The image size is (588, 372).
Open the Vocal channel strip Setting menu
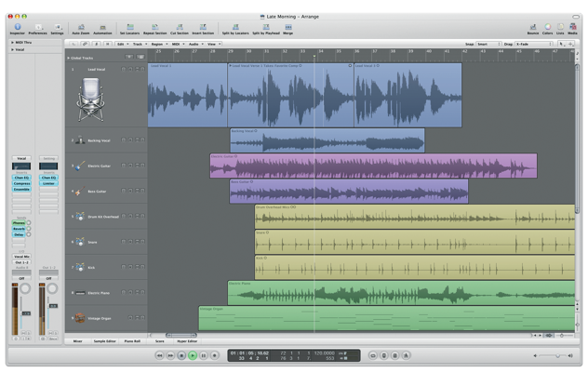tap(21, 159)
